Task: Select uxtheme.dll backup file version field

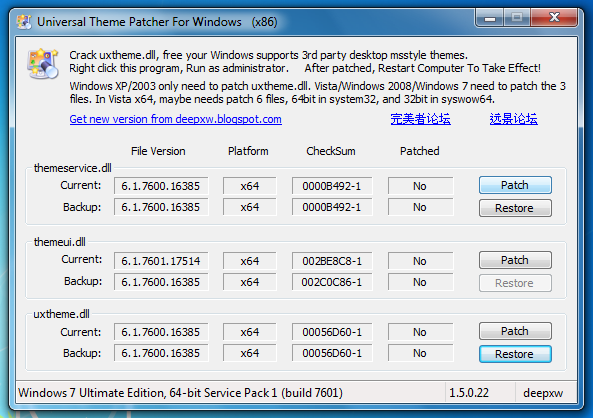Action: (161, 353)
